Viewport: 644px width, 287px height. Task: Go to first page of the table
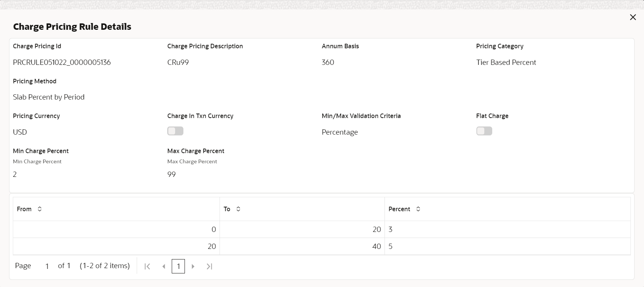click(147, 266)
